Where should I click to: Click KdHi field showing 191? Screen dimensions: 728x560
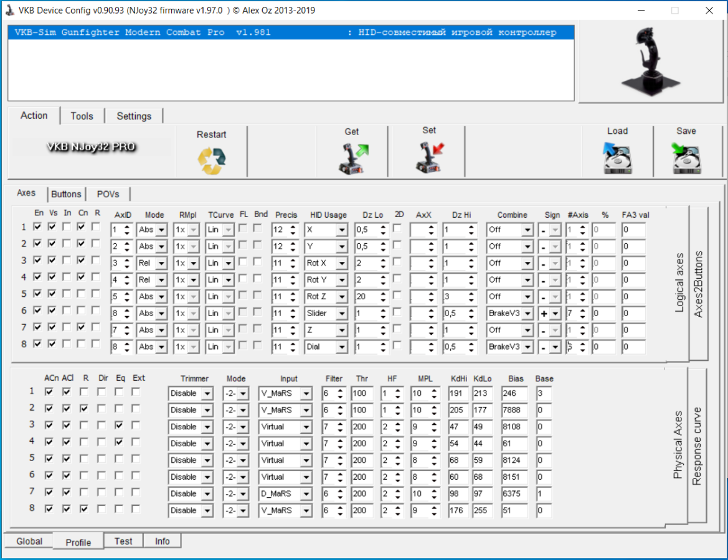[x=457, y=393]
